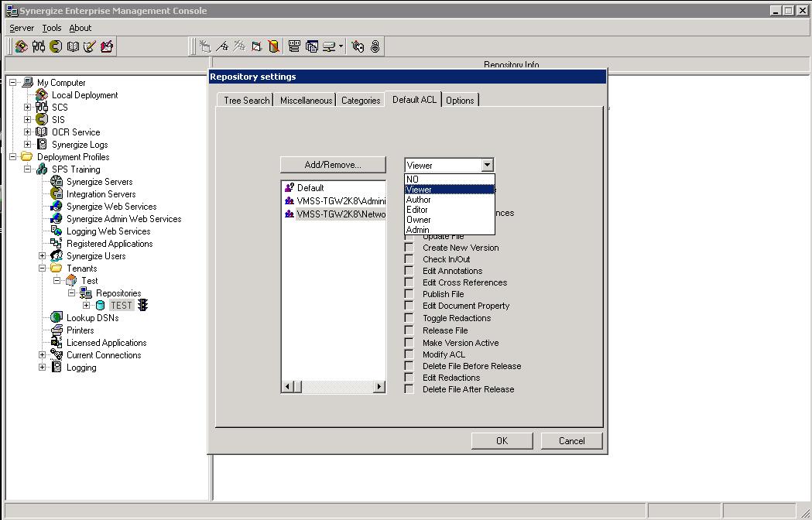Check the Edit Document Property box
The image size is (812, 520).
tap(409, 306)
